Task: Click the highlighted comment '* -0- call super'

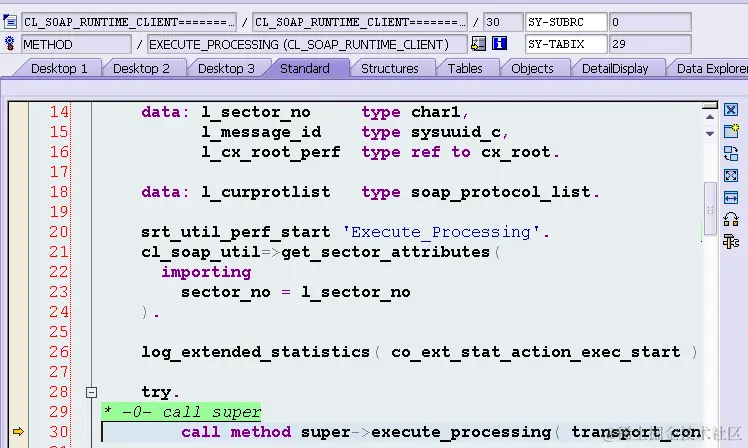Action: click(x=181, y=412)
